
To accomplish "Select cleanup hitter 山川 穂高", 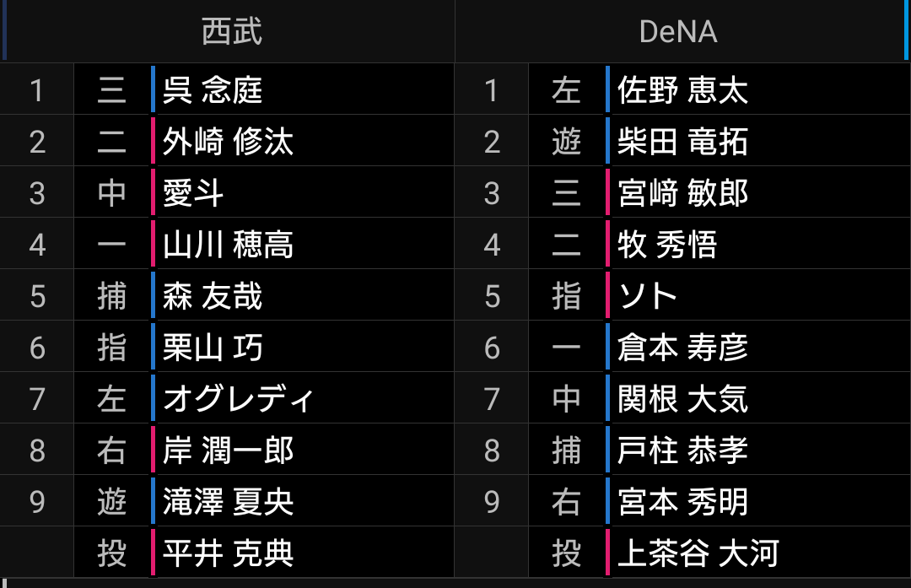I will point(228,245).
